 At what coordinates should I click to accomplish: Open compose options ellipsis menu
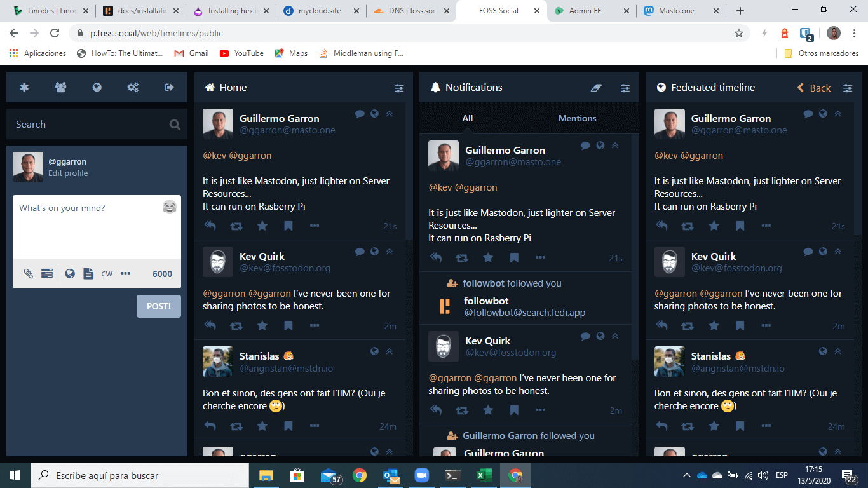coord(126,273)
